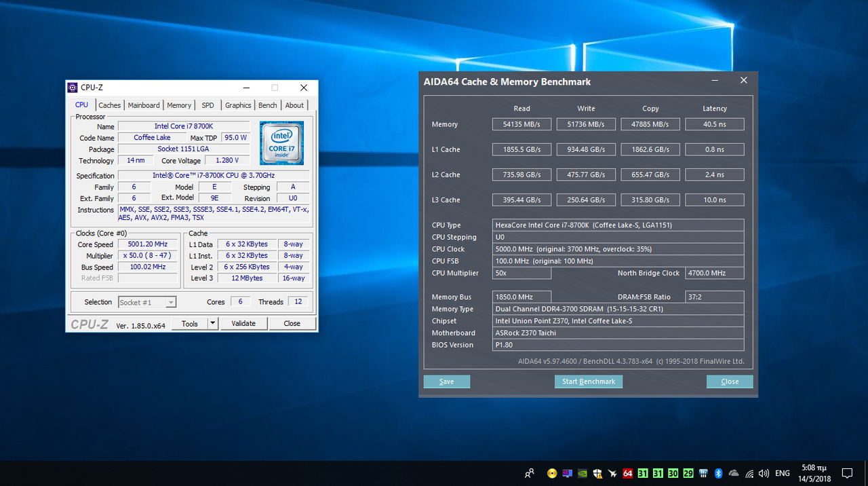The height and width of the screenshot is (486, 868).
Task: Minimize the CPU-Z window
Action: click(245, 88)
